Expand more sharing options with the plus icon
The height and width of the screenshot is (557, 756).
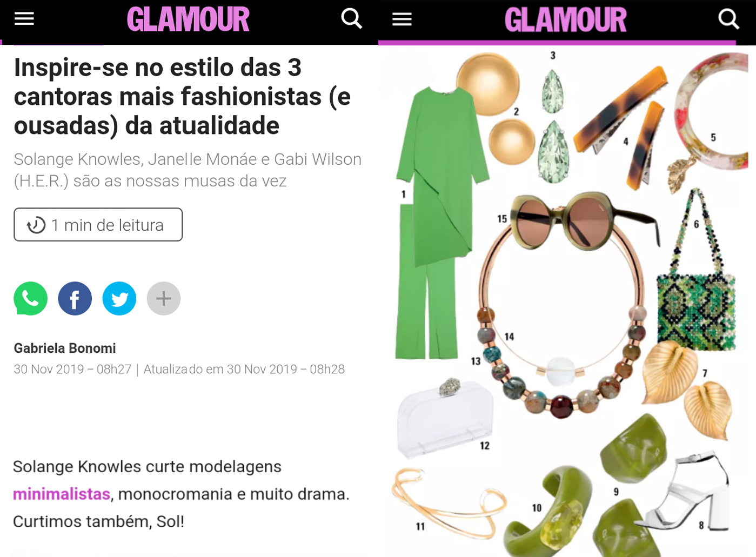tap(164, 298)
